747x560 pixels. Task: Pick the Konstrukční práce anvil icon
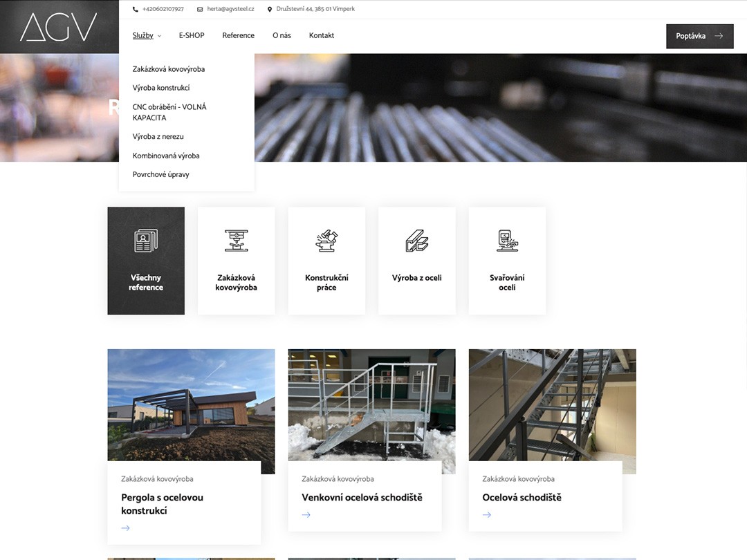[x=326, y=241]
